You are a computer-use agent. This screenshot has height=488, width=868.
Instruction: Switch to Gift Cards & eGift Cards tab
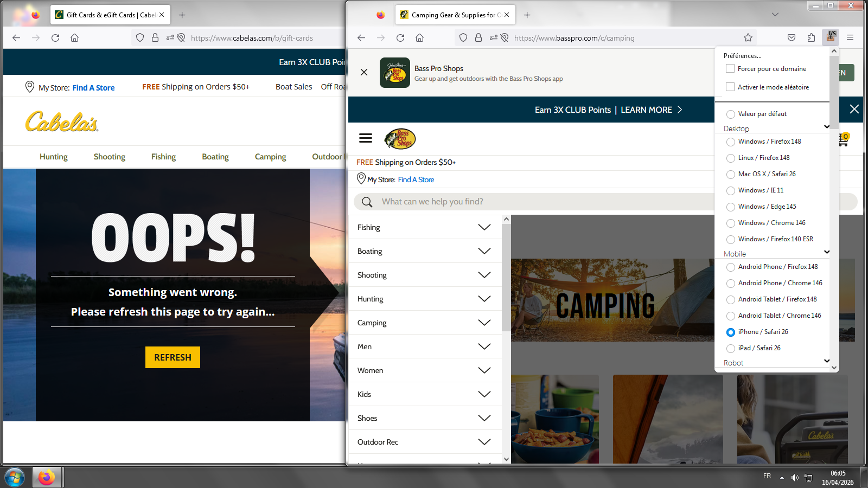coord(111,15)
